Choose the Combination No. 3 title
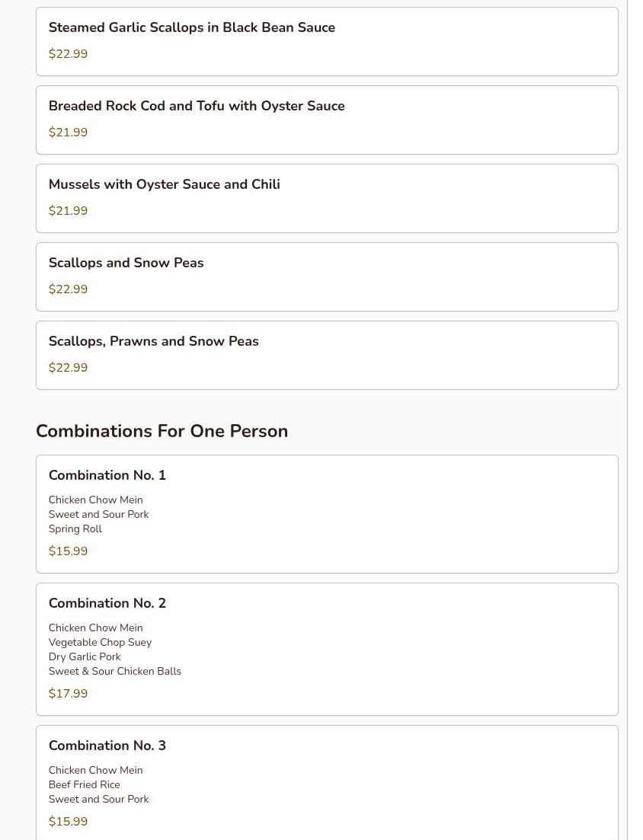Screen dimensions: 643x840 pos(107,746)
